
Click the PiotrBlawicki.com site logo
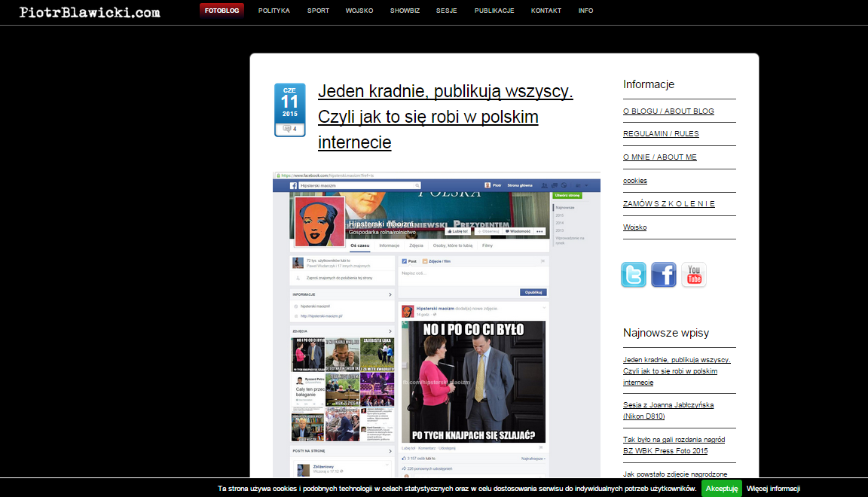point(90,12)
